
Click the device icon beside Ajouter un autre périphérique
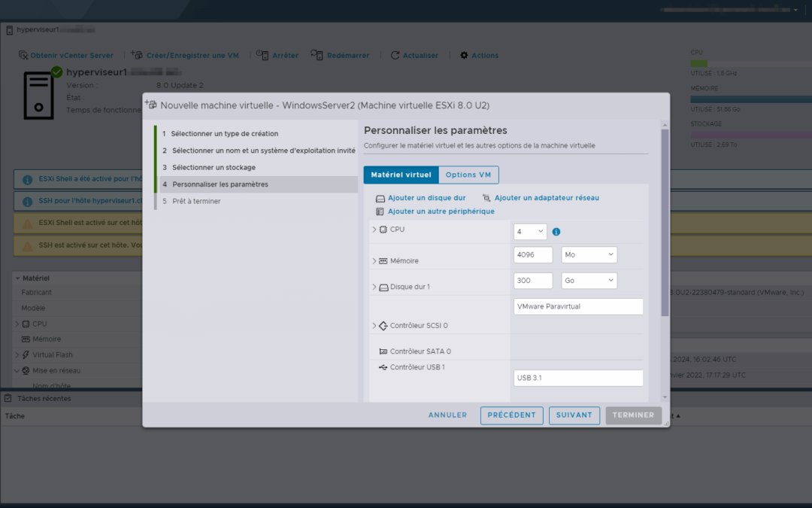pyautogui.click(x=380, y=211)
